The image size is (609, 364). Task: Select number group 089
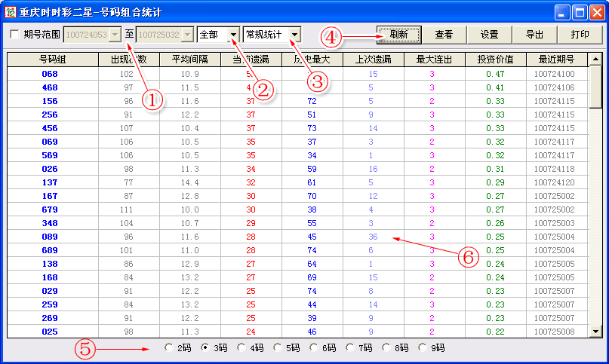pos(50,237)
